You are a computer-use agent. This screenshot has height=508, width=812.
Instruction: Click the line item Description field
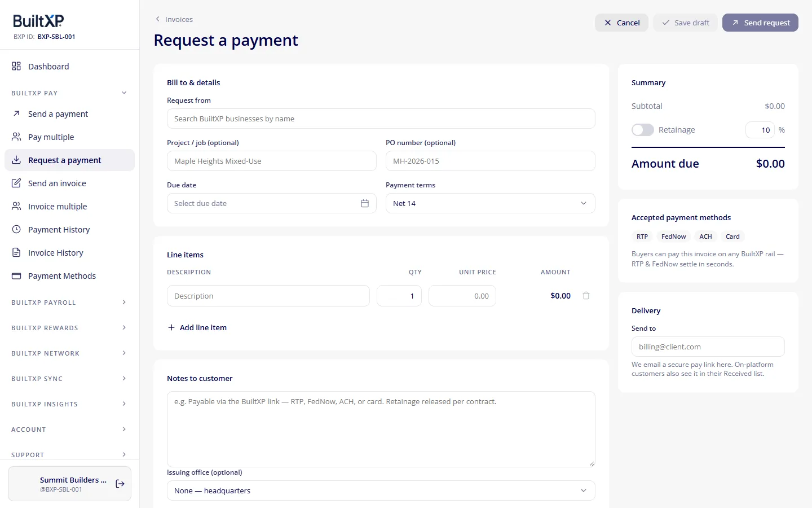point(268,296)
